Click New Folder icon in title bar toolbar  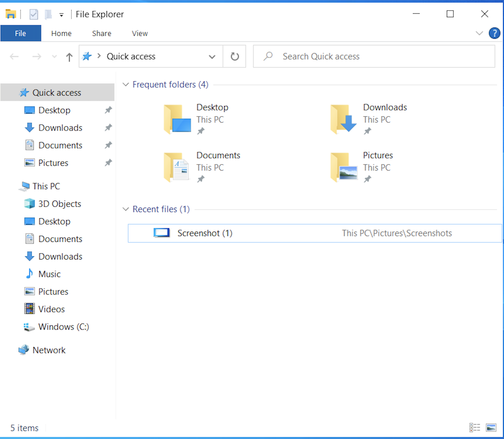click(x=48, y=14)
